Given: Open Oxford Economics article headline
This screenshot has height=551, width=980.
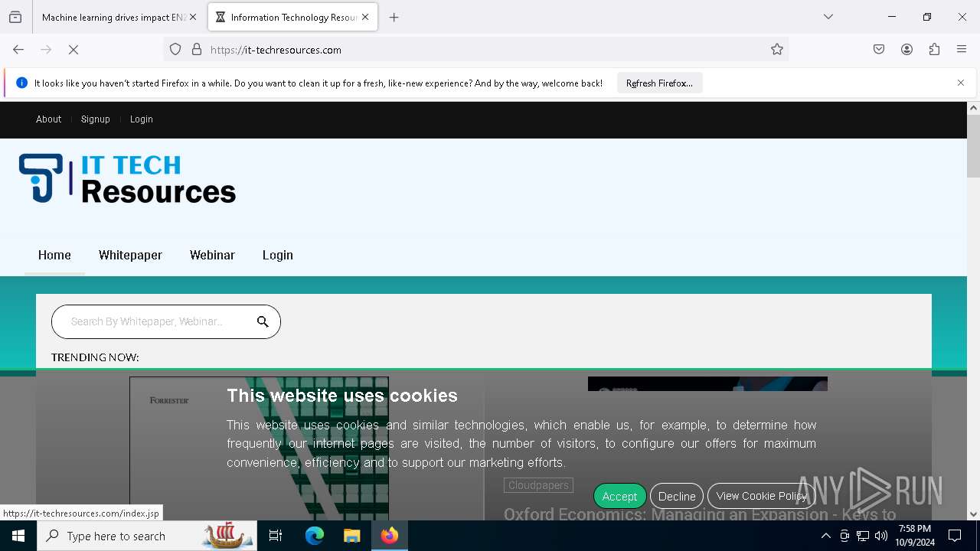Looking at the screenshot, I should pos(700,514).
